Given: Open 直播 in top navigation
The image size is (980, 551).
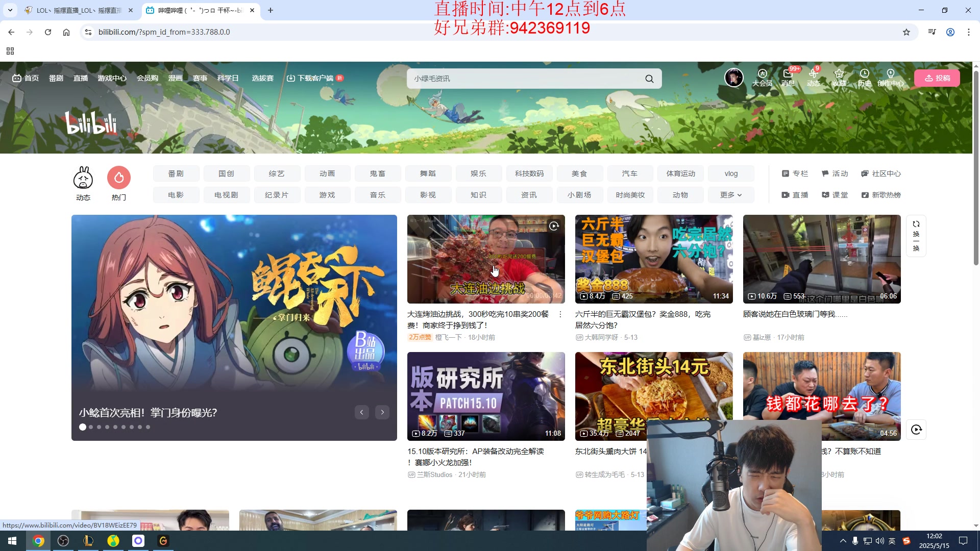Looking at the screenshot, I should [81, 78].
